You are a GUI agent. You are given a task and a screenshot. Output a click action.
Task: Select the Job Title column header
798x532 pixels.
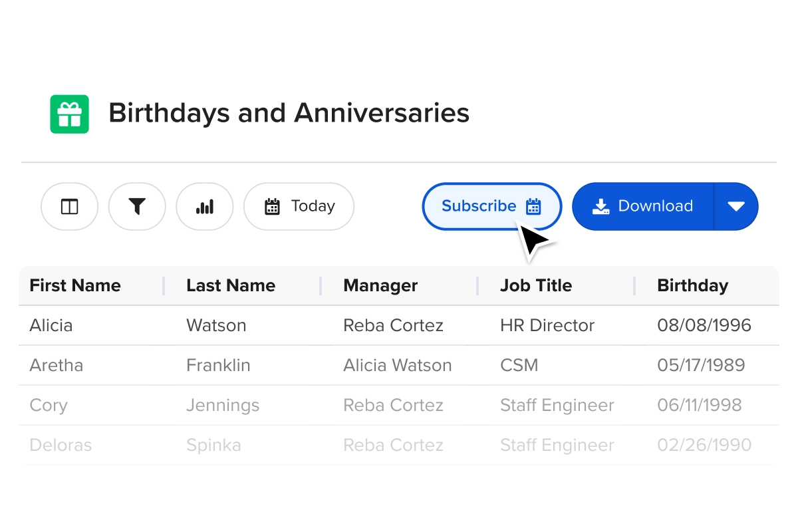pos(536,285)
